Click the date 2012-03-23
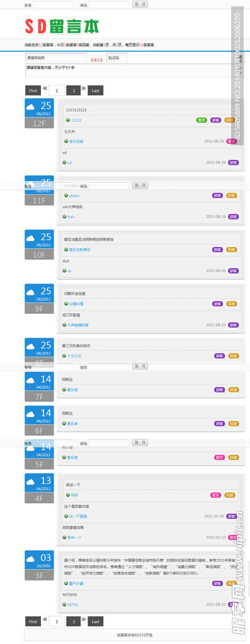 pyautogui.click(x=216, y=537)
